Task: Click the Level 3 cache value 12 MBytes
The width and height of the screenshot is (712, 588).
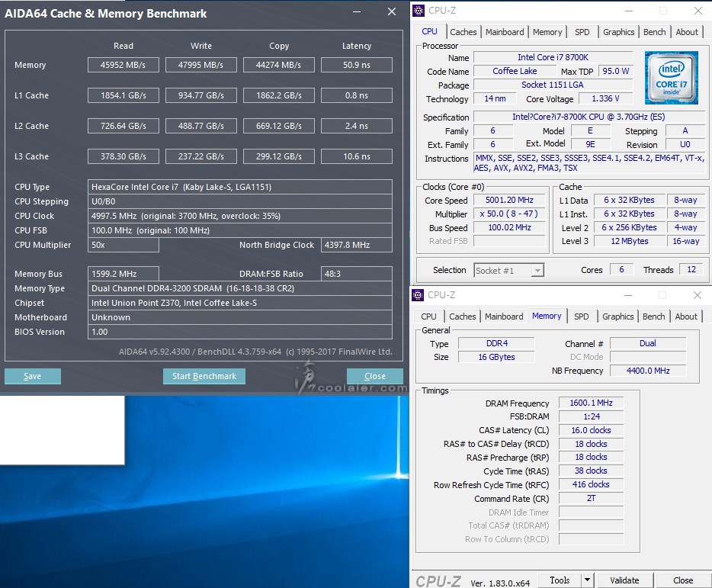Action: pyautogui.click(x=630, y=241)
